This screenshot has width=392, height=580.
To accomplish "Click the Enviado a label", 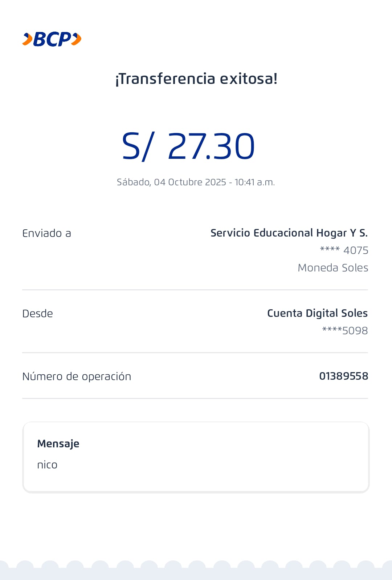I will (46, 233).
